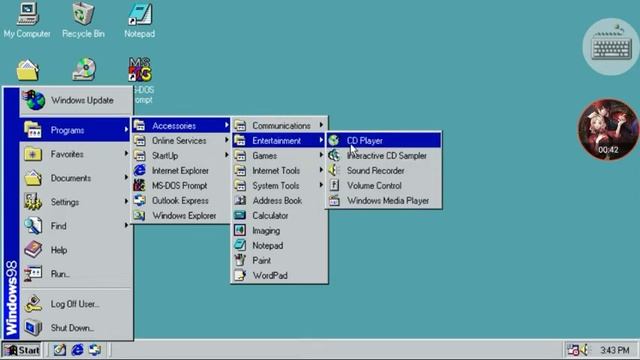This screenshot has height=360, width=640.
Task: Launch Internet Explorer from Quick Launch
Action: (x=77, y=350)
